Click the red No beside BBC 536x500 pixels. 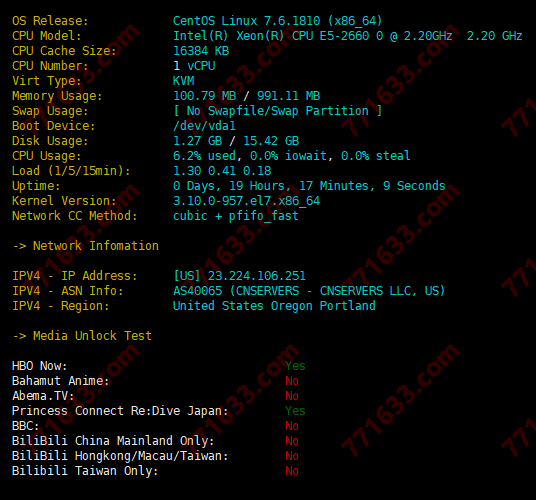point(292,426)
